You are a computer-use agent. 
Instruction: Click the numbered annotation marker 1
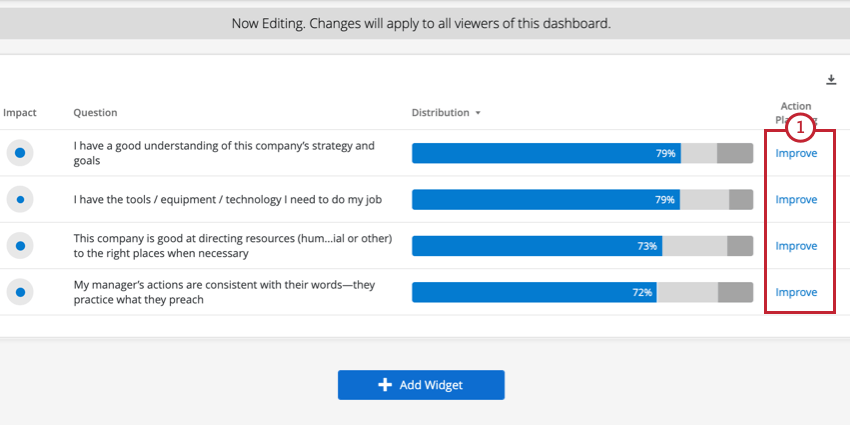pyautogui.click(x=800, y=128)
